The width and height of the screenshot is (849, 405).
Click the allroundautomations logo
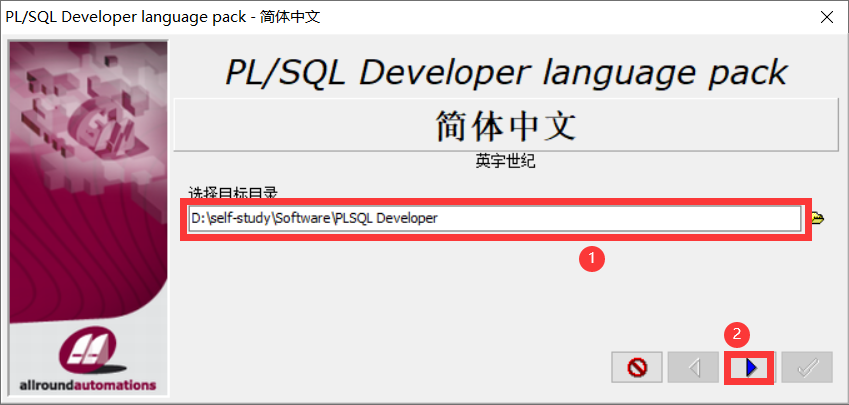(88, 359)
